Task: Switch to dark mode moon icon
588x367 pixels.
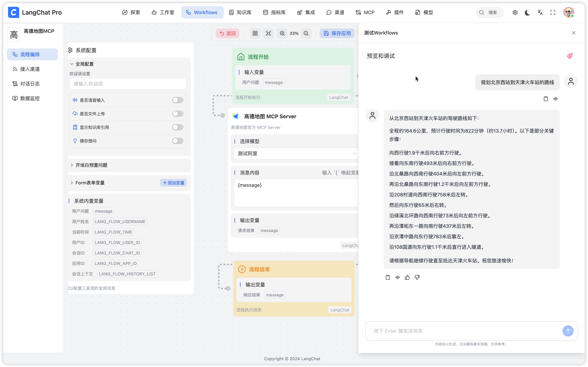Action: pyautogui.click(x=527, y=12)
